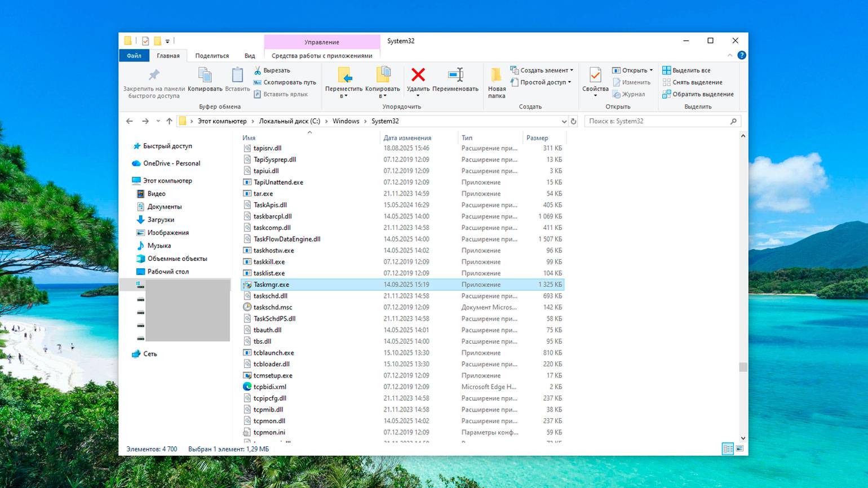Image resolution: width=868 pixels, height=488 pixels.
Task: Switch to the View (Вид) ribbon tab
Action: (250, 56)
